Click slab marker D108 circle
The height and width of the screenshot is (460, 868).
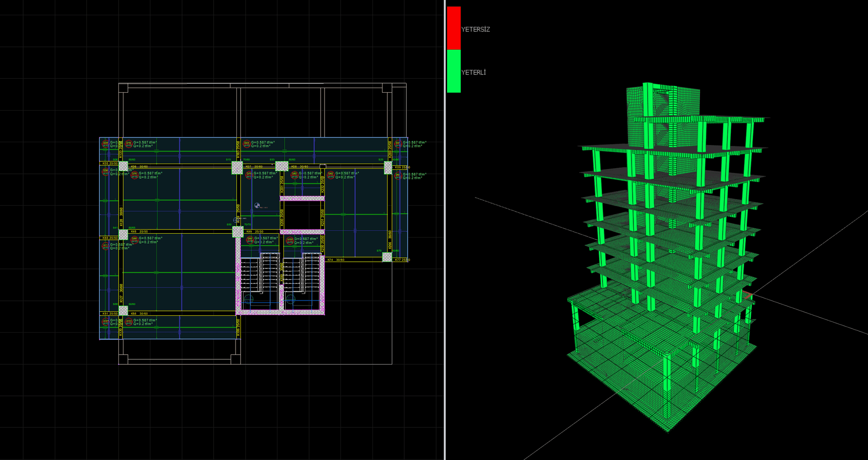coord(290,241)
